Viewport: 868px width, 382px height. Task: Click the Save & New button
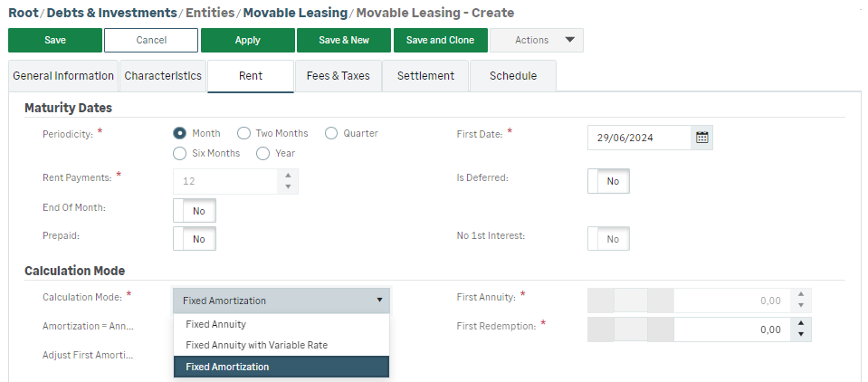tap(343, 40)
